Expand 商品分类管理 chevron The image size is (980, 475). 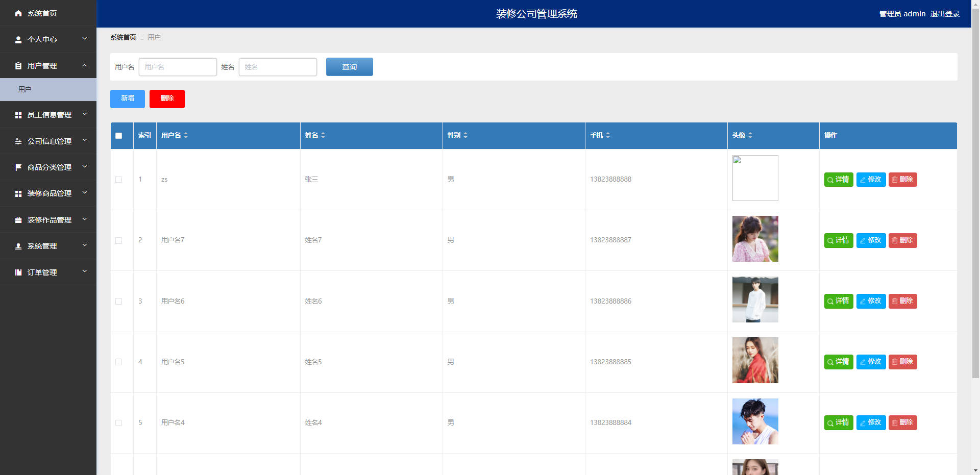[x=85, y=167]
